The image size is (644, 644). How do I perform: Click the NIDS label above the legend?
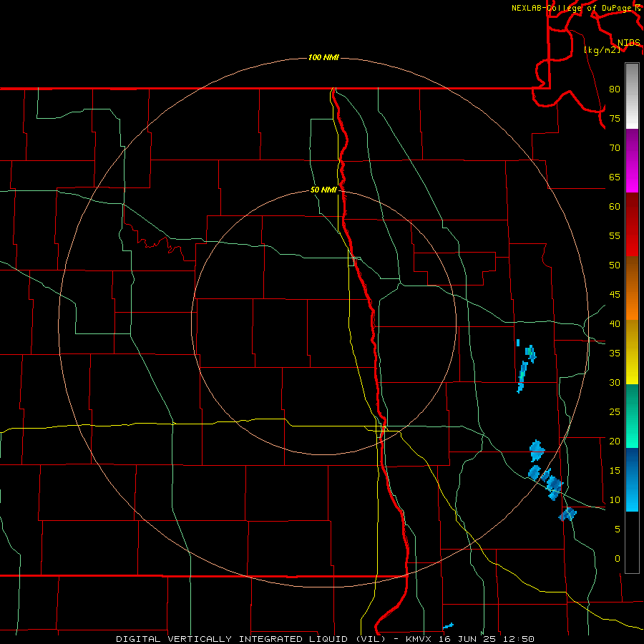629,42
